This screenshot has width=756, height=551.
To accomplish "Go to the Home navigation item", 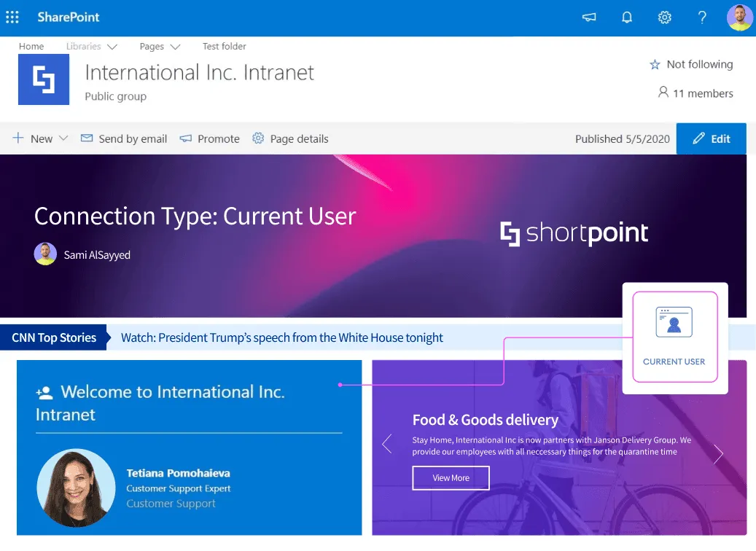I will coord(31,46).
